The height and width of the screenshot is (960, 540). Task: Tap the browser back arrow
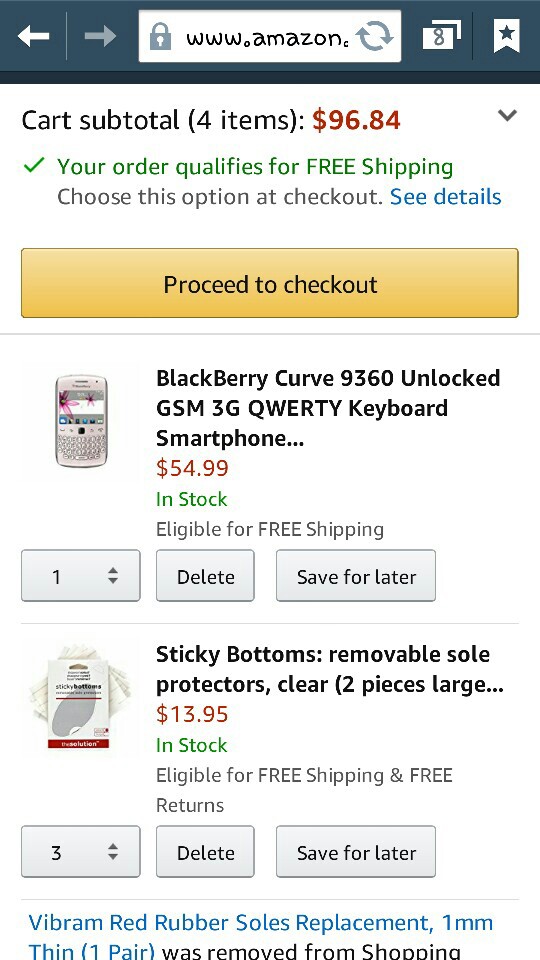click(34, 37)
